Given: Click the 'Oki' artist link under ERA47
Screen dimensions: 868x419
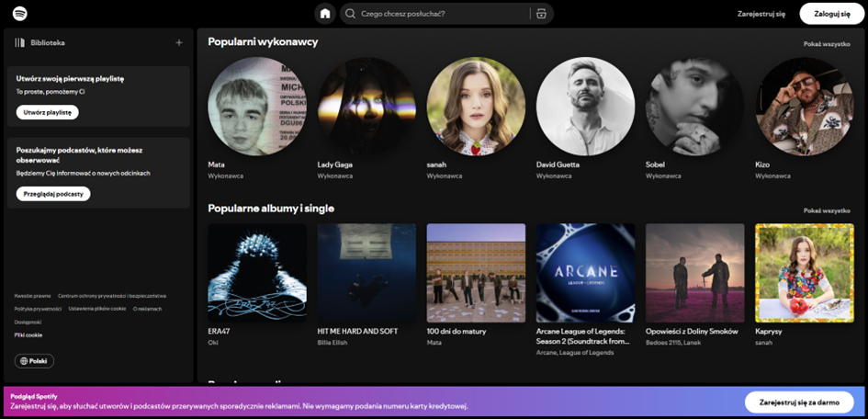Looking at the screenshot, I should 213,343.
